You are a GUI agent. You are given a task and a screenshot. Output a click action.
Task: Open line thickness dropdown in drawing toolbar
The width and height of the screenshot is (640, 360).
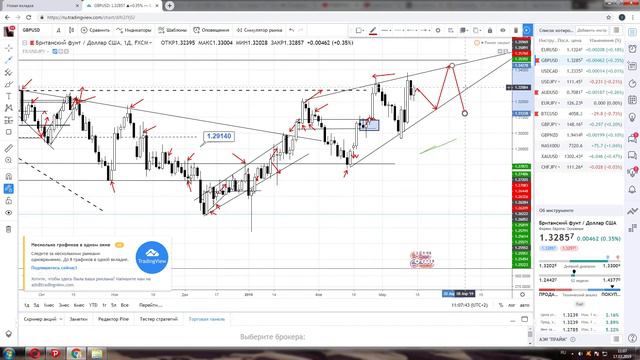pos(387,31)
